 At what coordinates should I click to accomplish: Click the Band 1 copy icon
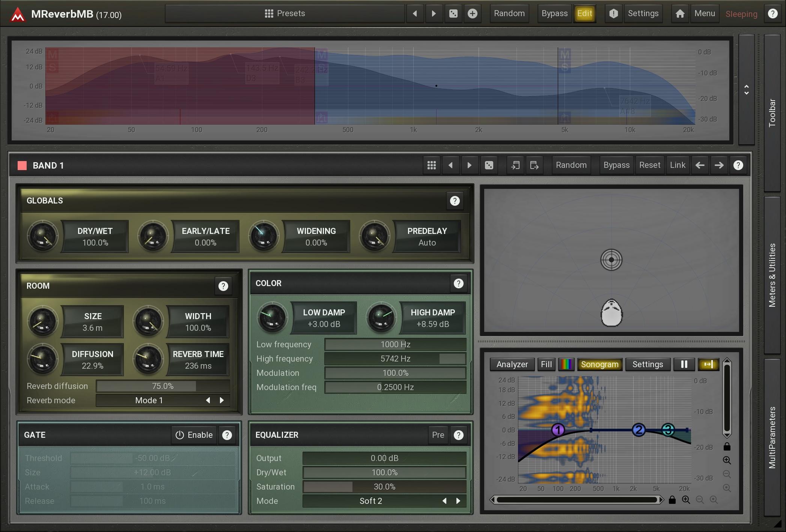coord(515,165)
